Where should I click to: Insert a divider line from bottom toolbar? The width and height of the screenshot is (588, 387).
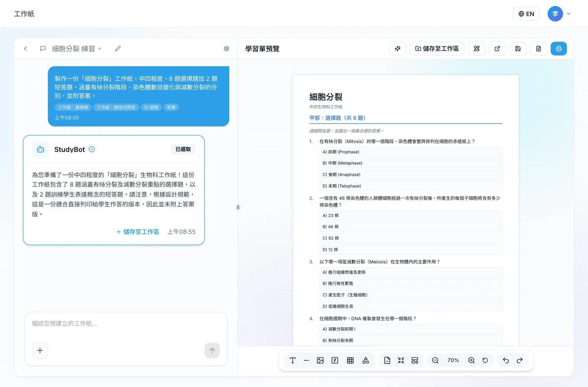[x=306, y=360]
